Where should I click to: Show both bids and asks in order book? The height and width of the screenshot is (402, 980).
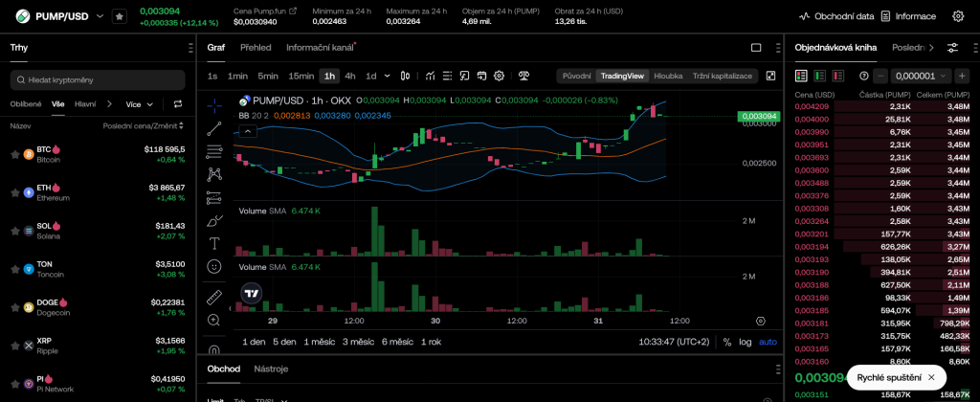[801, 76]
